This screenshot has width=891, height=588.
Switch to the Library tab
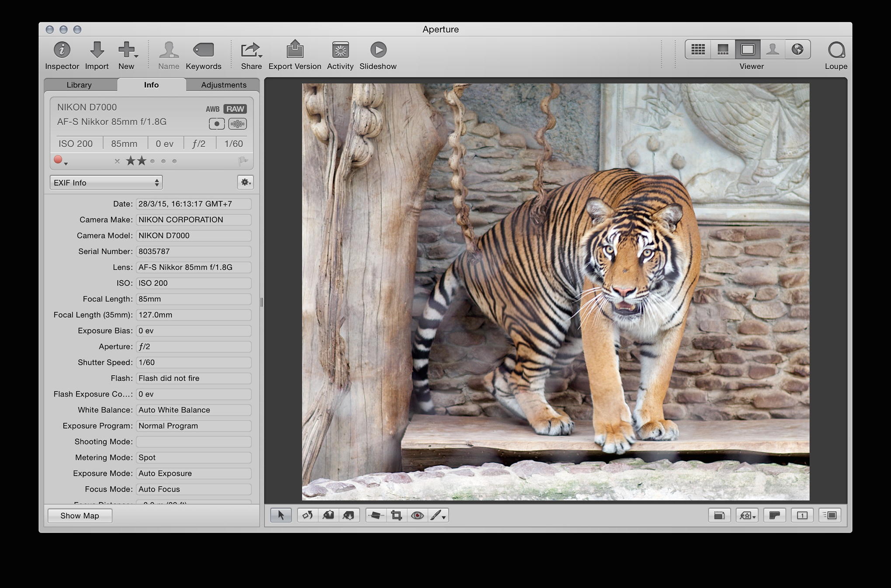(80, 84)
